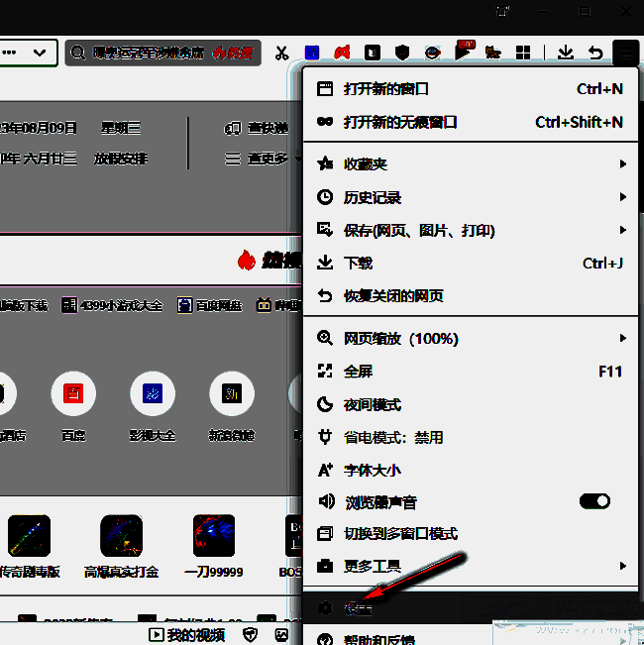Select 打开新的窗口 menu entry

(471, 89)
